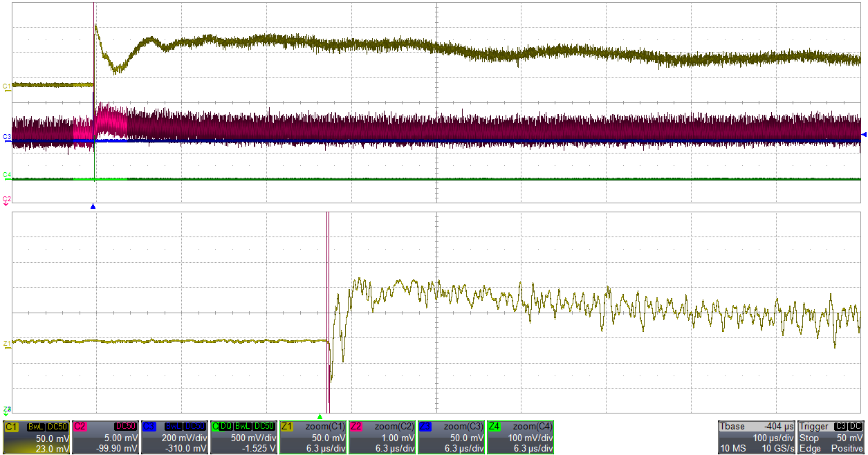
Task: Click the green position marker under lower grid
Action: pyautogui.click(x=320, y=416)
